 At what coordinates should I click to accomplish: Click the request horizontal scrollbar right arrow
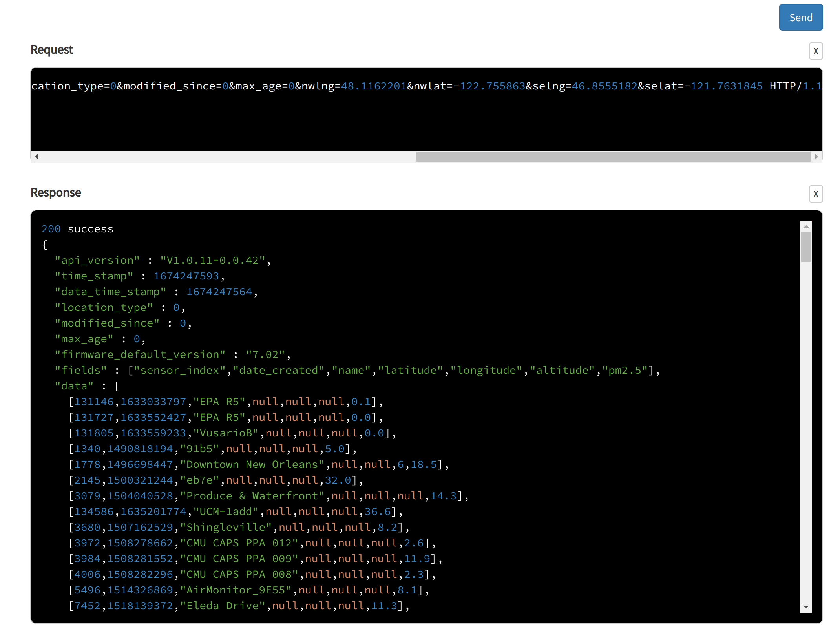tap(816, 157)
